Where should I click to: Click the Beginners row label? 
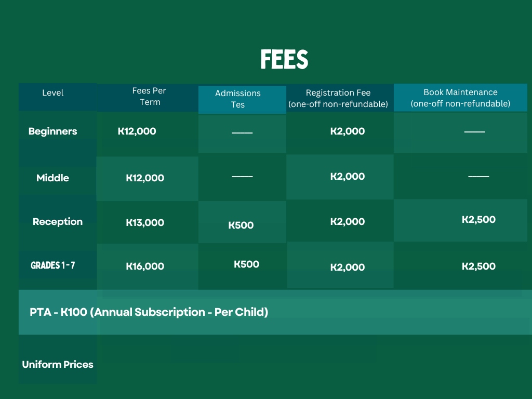coord(53,131)
